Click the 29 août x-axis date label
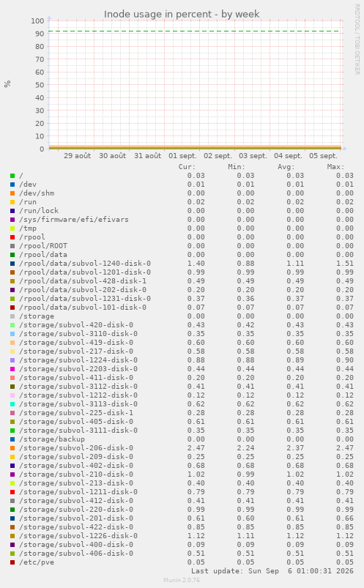The image size is (364, 588). (78, 156)
